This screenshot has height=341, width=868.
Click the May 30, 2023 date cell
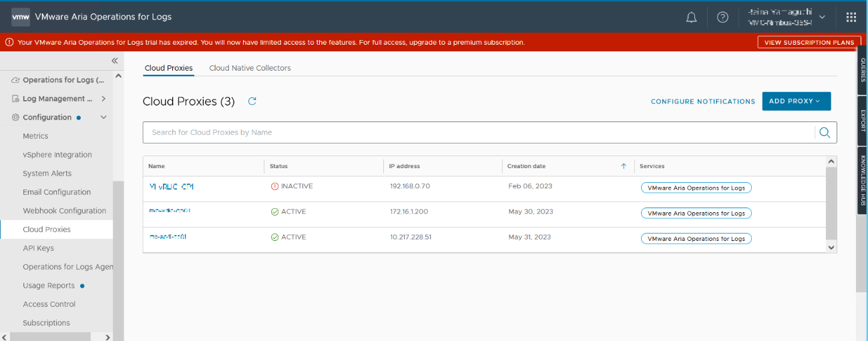click(x=531, y=212)
